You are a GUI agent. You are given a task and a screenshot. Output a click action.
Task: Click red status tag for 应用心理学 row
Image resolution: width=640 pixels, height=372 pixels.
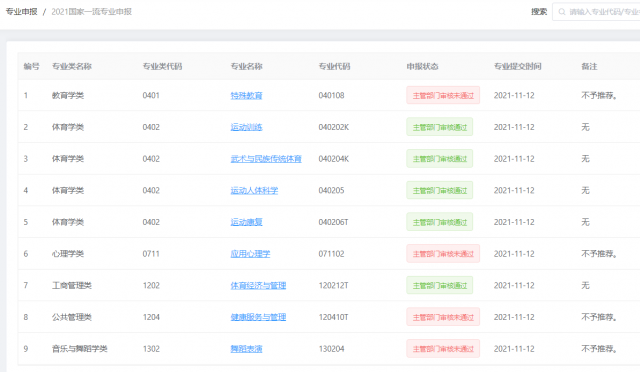(x=443, y=254)
